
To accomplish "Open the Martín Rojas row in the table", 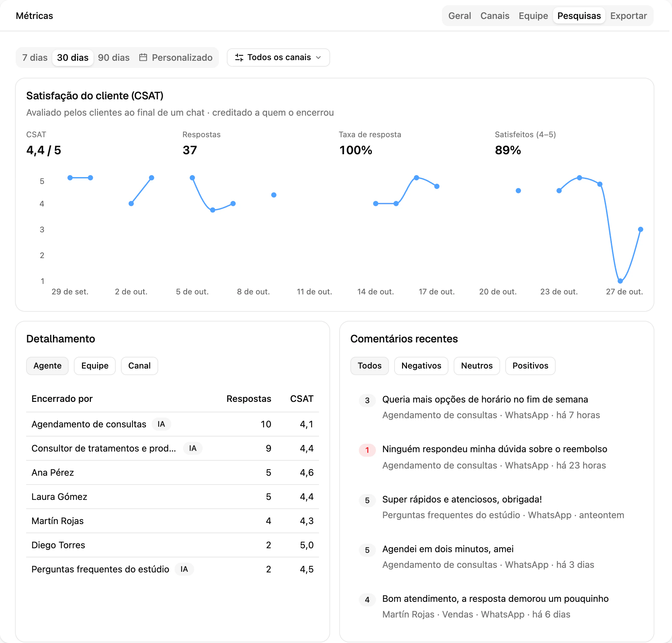I will click(173, 521).
